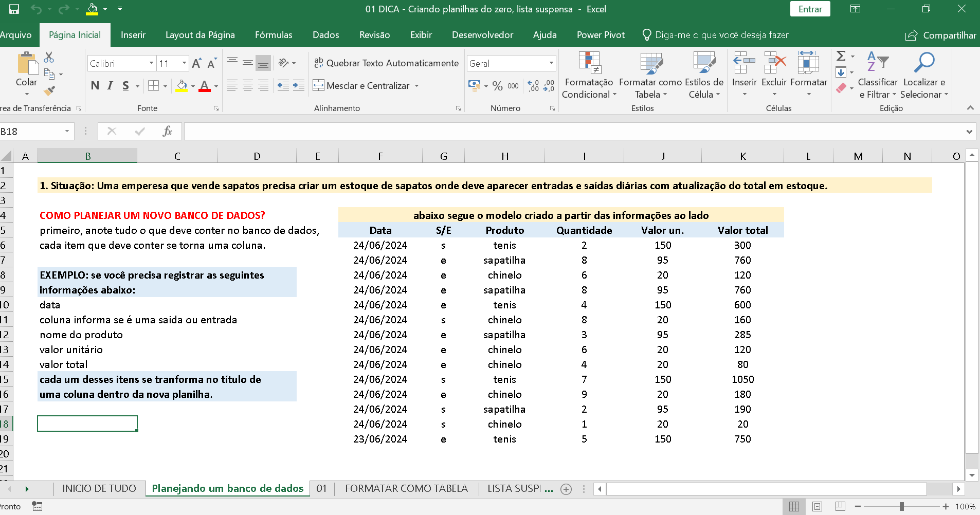Decrease font size with small A icon
980x515 pixels.
211,63
